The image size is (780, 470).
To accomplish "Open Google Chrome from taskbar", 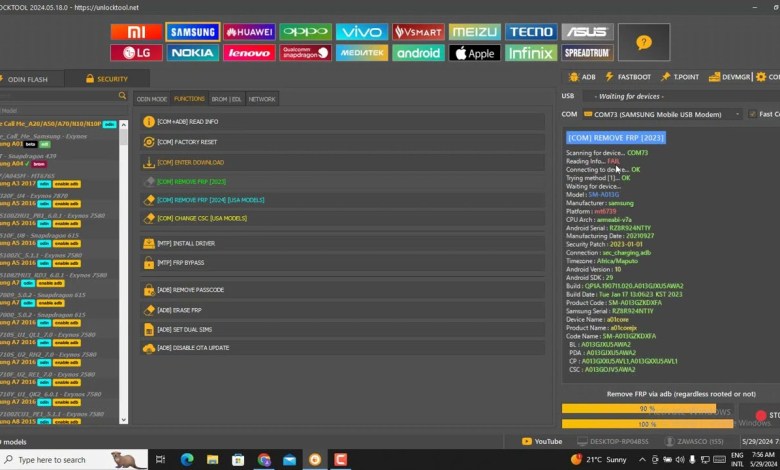I will point(264,460).
